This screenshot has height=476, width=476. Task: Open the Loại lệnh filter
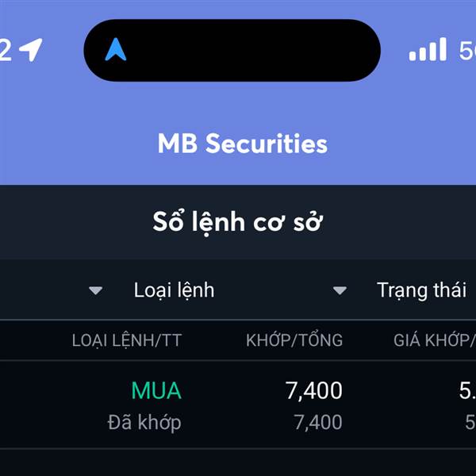pos(174,290)
